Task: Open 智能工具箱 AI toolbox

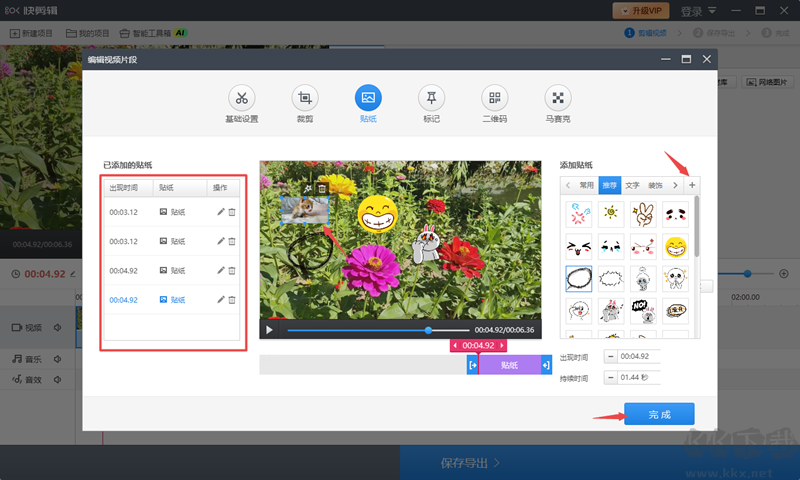Action: point(154,33)
